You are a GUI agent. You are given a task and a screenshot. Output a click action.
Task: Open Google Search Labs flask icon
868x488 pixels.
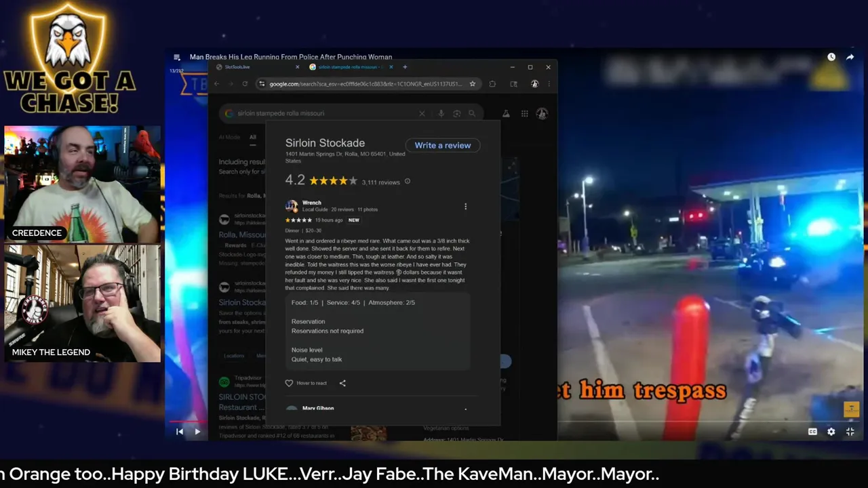pyautogui.click(x=506, y=114)
